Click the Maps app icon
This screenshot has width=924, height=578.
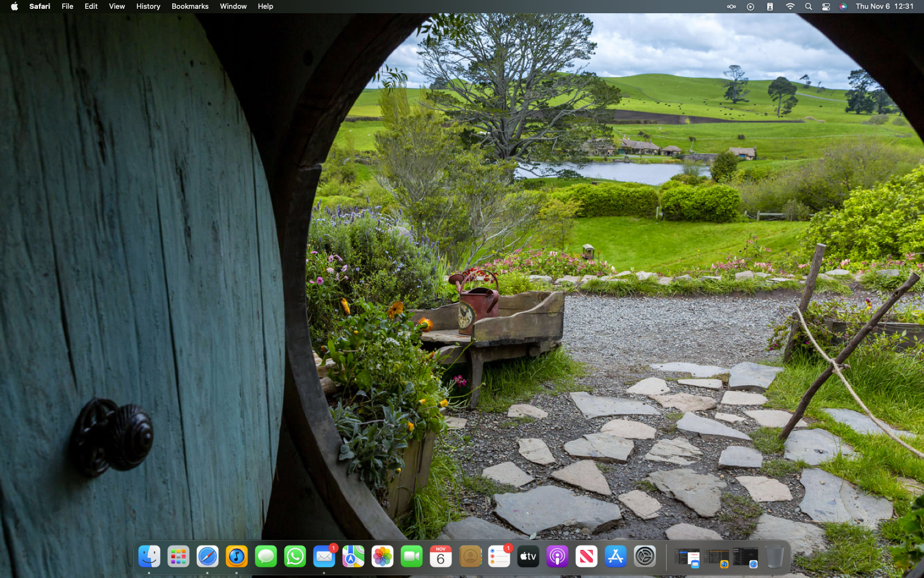tap(353, 557)
